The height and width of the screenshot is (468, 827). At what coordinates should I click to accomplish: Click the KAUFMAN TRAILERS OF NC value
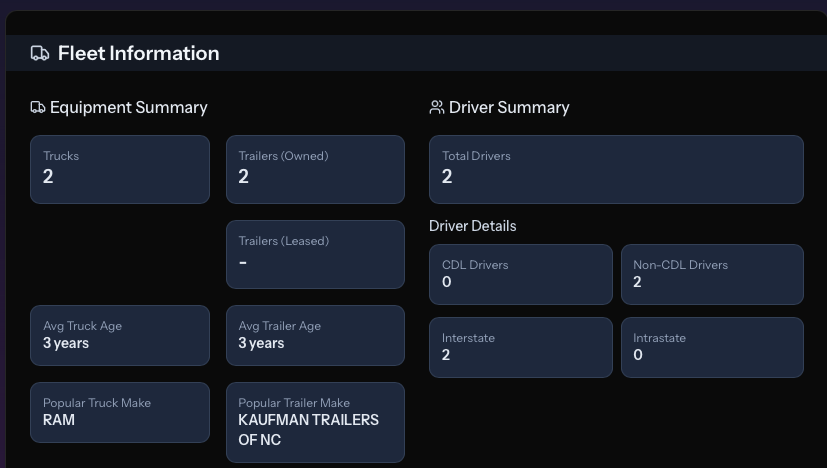[x=309, y=429]
